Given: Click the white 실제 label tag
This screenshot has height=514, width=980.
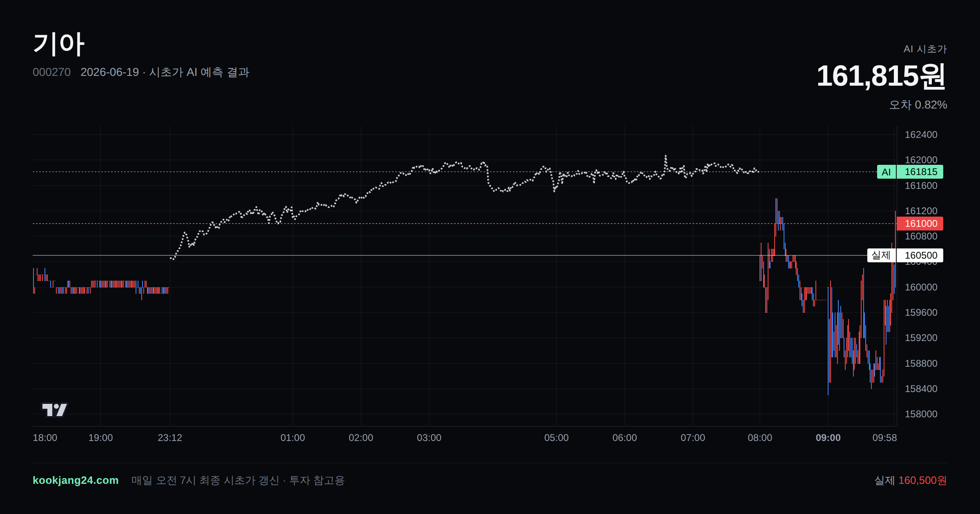Looking at the screenshot, I should pos(881,255).
